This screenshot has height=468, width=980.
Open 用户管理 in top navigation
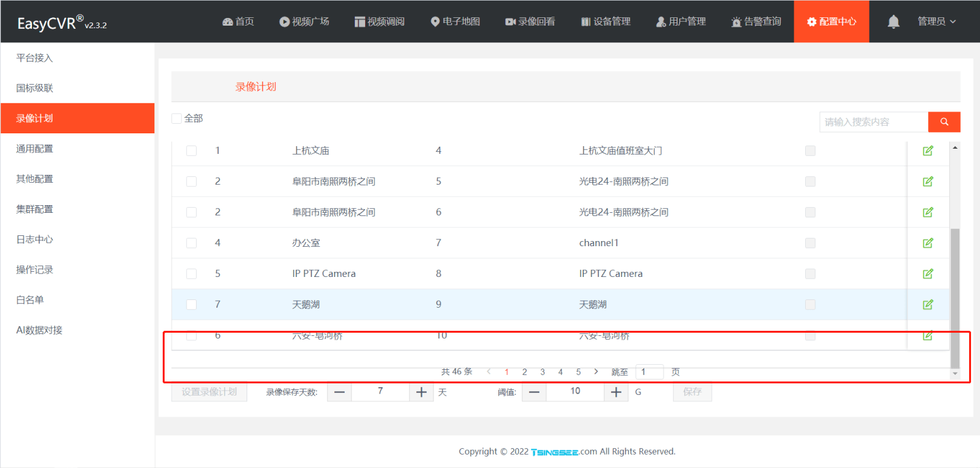(681, 21)
